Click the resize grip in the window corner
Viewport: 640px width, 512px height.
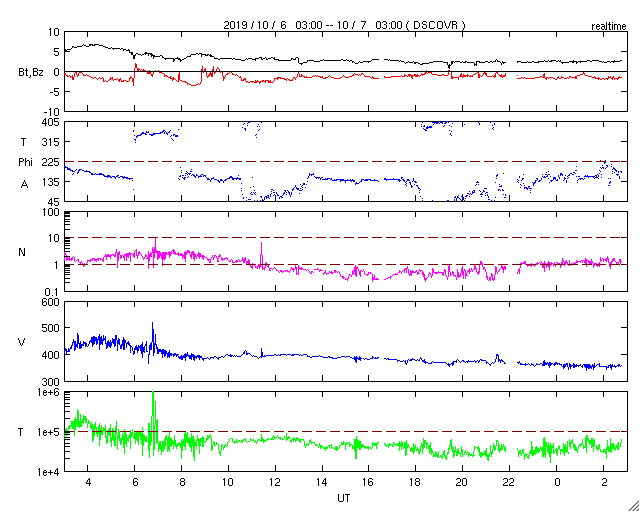[633, 506]
